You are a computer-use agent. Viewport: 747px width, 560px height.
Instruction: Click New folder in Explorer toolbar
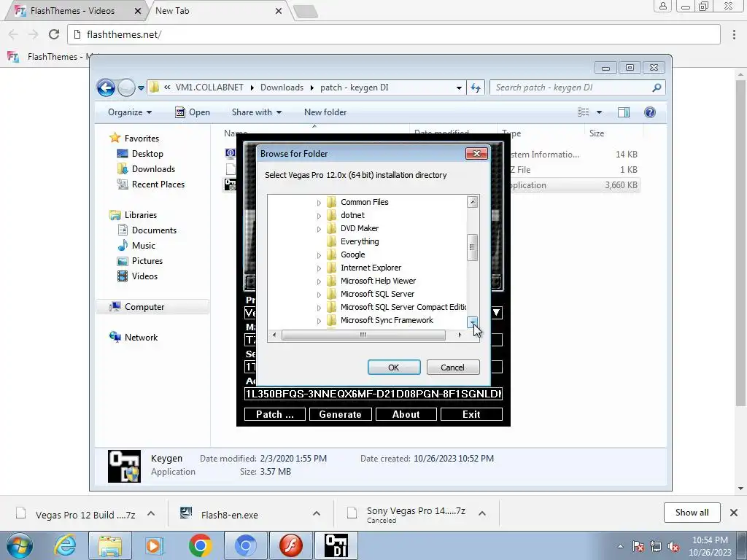[325, 112]
